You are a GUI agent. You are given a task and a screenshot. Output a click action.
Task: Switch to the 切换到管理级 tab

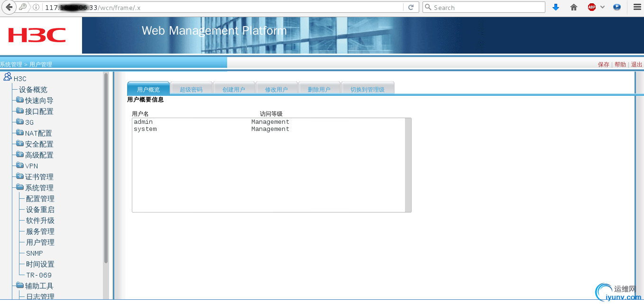pyautogui.click(x=368, y=89)
